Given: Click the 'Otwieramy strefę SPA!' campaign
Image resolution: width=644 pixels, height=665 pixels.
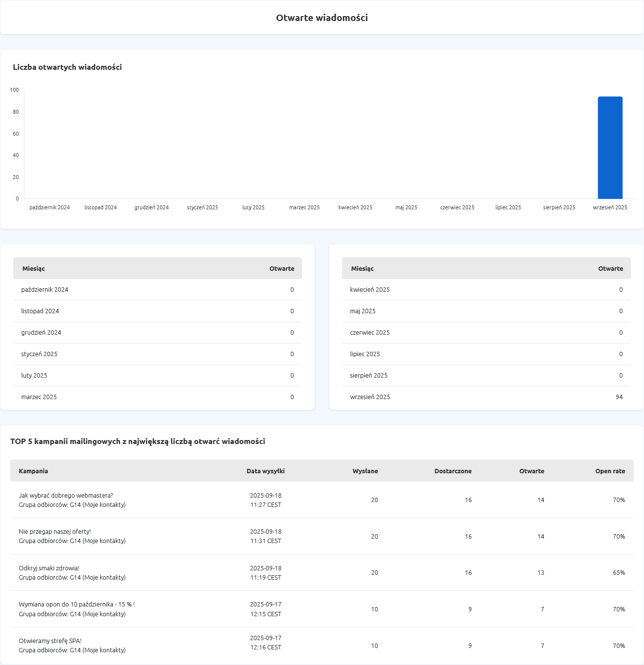Looking at the screenshot, I should pyautogui.click(x=50, y=641).
